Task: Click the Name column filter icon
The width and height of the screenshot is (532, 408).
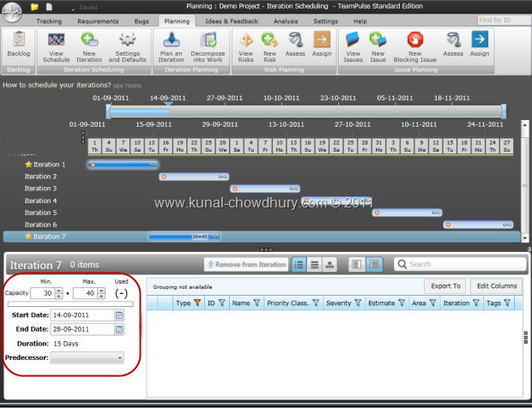Action: pos(257,303)
